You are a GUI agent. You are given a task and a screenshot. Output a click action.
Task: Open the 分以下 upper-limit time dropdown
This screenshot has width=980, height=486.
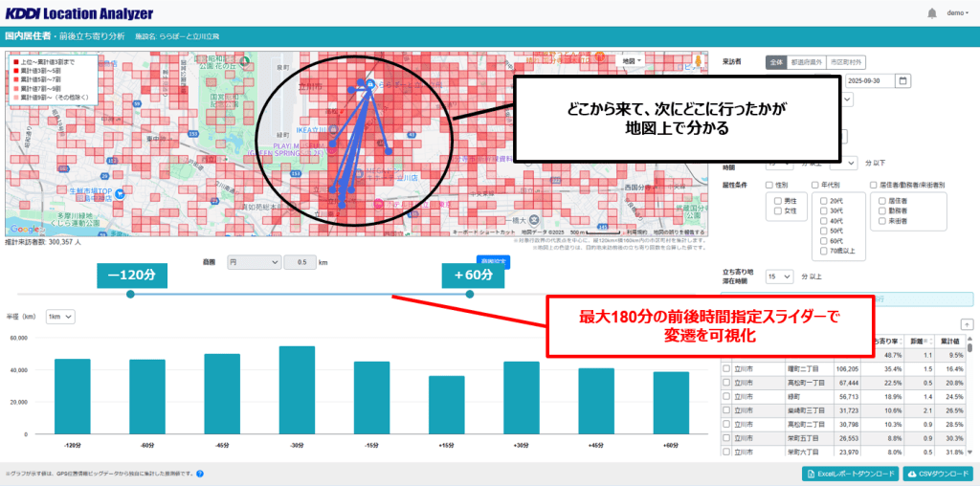point(844,163)
